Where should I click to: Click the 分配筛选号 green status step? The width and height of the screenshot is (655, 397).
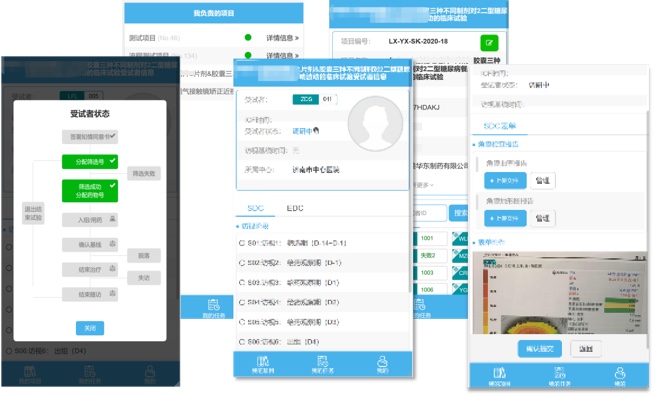coord(90,162)
